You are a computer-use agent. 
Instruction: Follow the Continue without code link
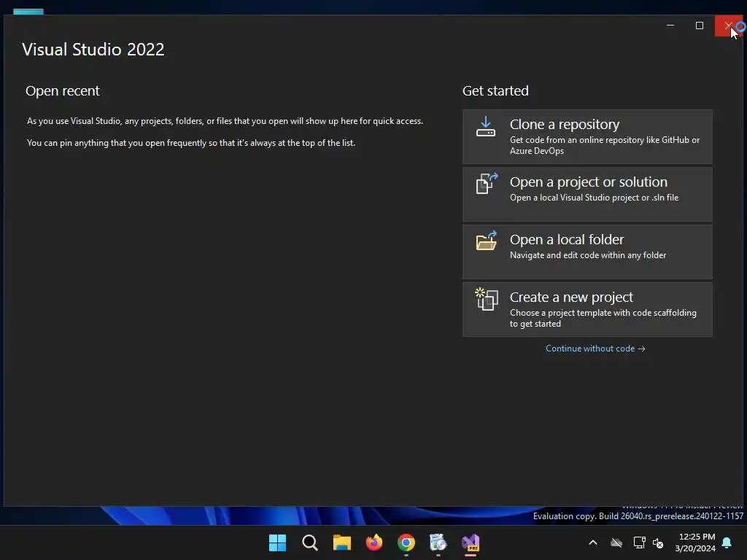click(595, 349)
